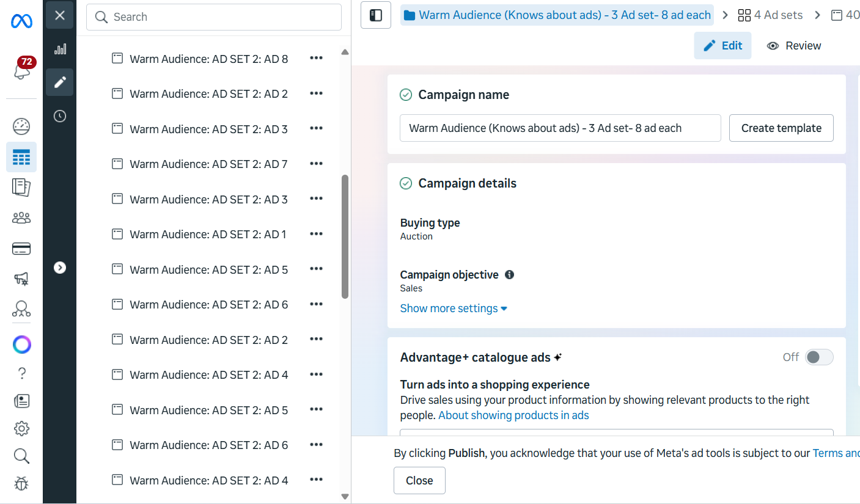
Task: Open options menu for AD SET 2: AD 8
Action: [316, 58]
